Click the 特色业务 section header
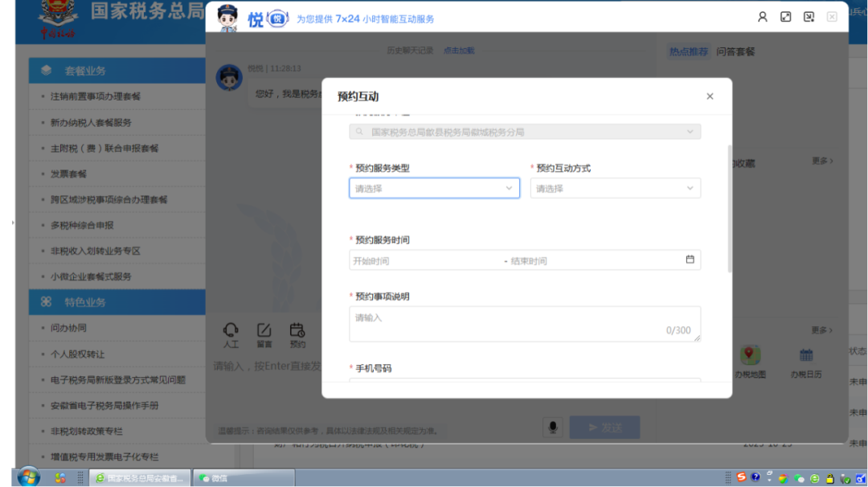This screenshot has width=868, height=487. (x=117, y=302)
